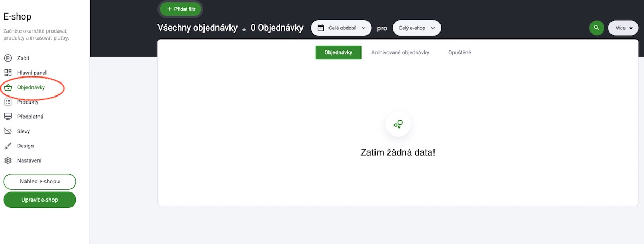Expand the Celý e-shop dropdown
This screenshot has width=644, height=244.
click(x=417, y=28)
